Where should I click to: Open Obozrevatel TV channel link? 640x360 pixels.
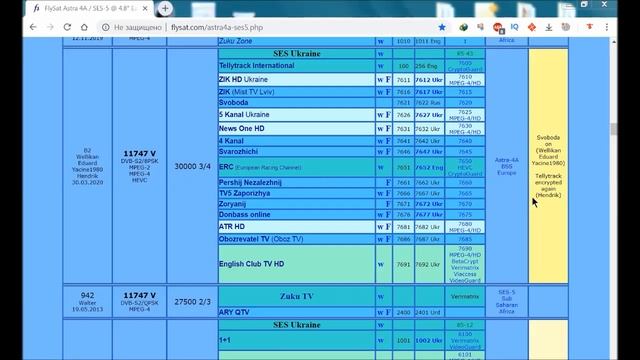261,239
